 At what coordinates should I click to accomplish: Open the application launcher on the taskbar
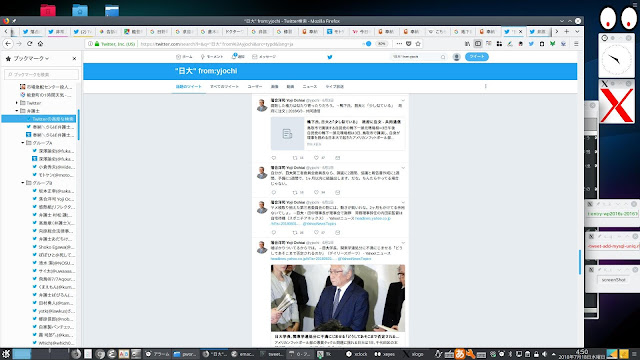(x=6, y=354)
